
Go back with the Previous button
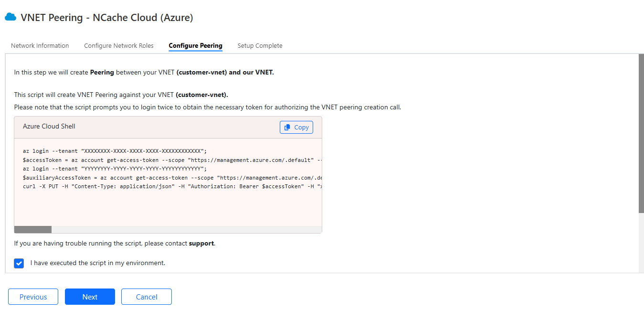pos(33,297)
